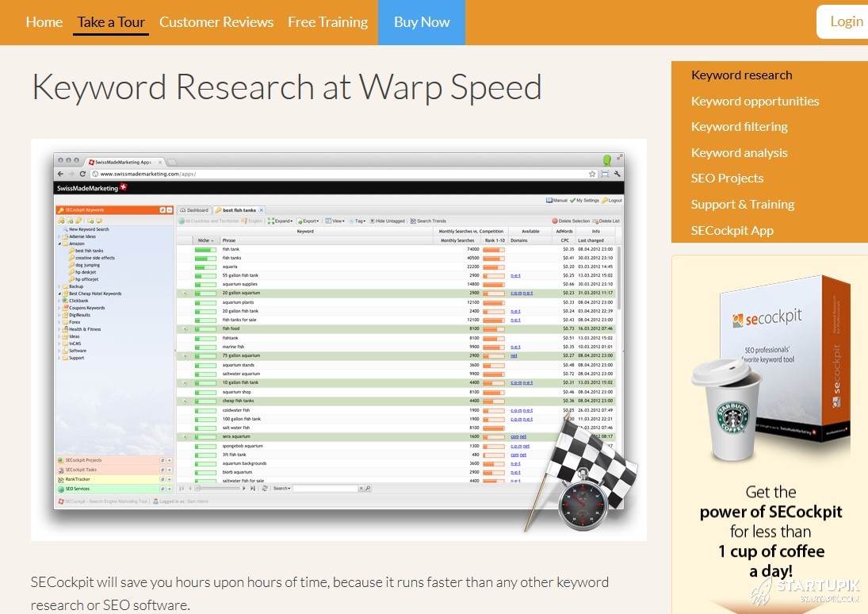The image size is (868, 614).
Task: Open the browser wrench settings icon
Action: [x=617, y=174]
